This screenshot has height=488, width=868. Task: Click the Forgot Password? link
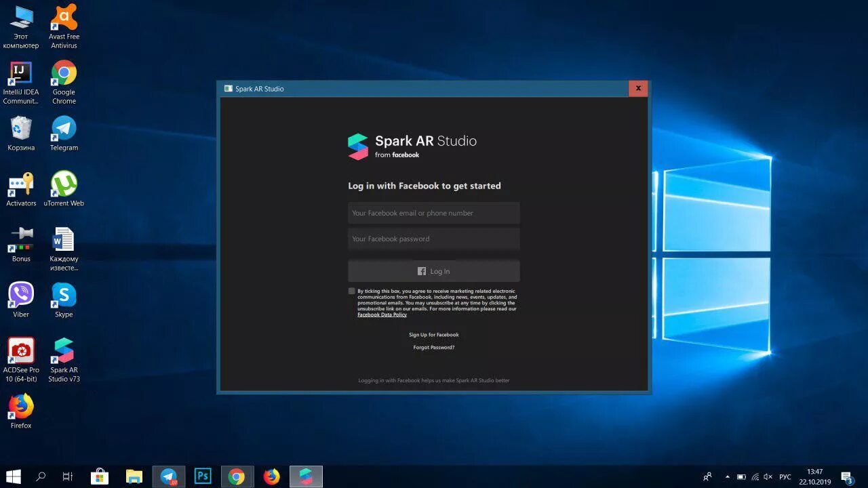tap(434, 347)
